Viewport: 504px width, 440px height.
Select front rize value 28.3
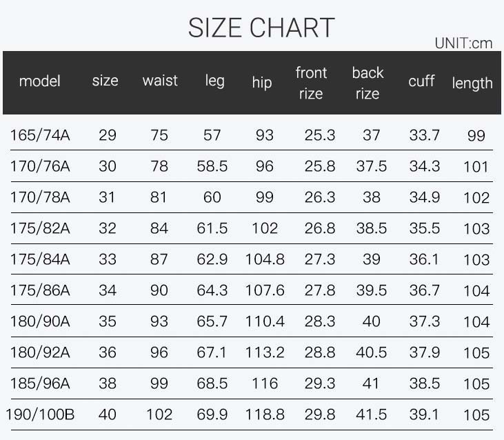point(320,321)
